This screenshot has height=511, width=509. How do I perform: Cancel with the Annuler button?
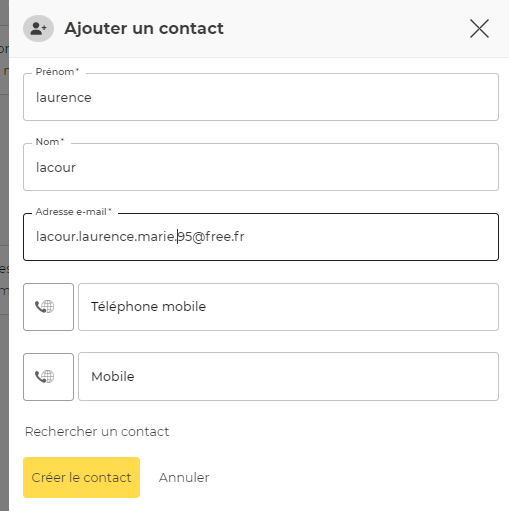(184, 478)
